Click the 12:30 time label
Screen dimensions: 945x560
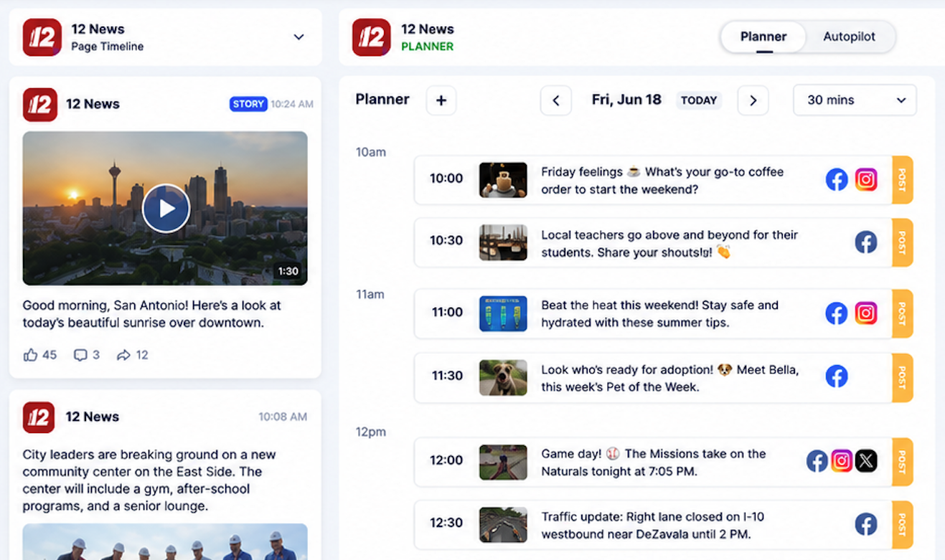[x=446, y=523]
